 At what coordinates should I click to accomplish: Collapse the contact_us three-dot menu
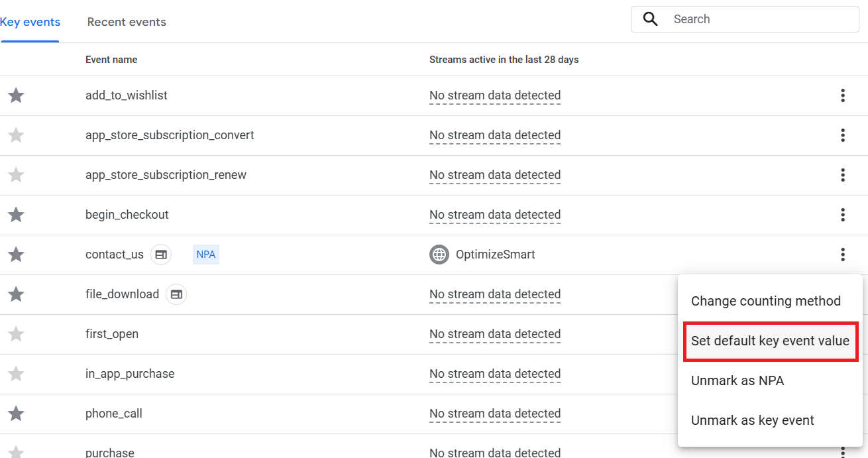[x=842, y=255]
